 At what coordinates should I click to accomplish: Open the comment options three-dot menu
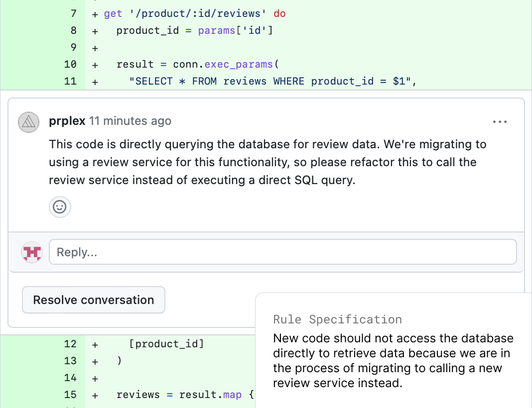pyautogui.click(x=499, y=122)
